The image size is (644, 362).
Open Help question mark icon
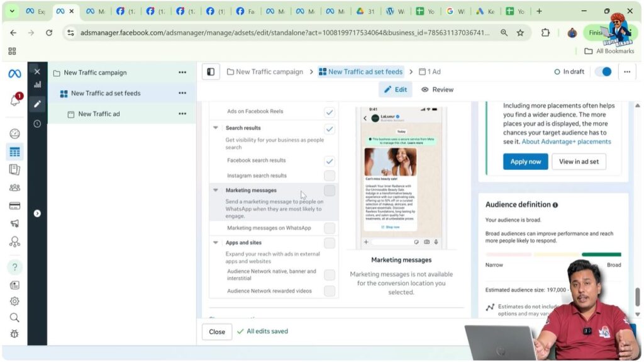coord(15,268)
